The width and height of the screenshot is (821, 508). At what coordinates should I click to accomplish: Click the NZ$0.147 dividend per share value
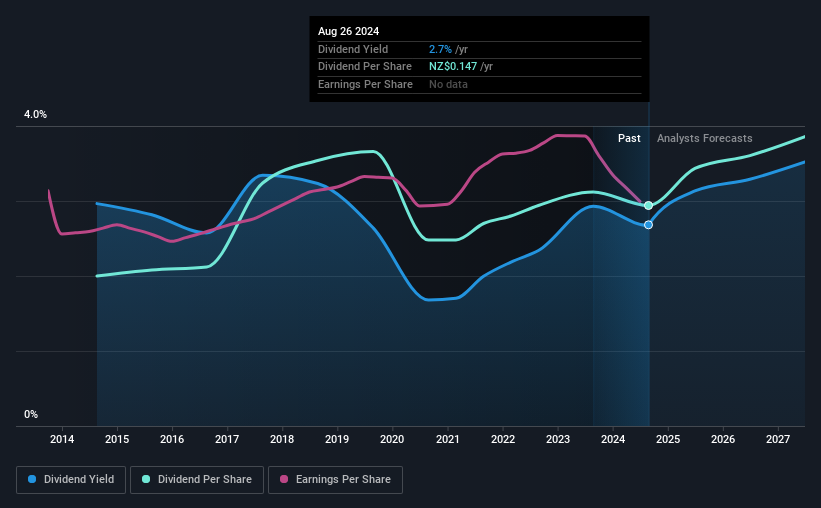[453, 67]
